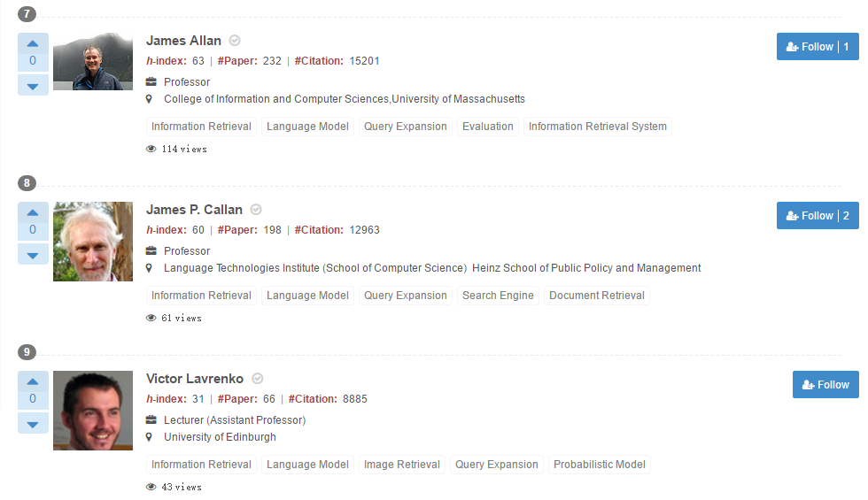Click the verified checkmark beside Victor Lavrenko

click(x=258, y=379)
